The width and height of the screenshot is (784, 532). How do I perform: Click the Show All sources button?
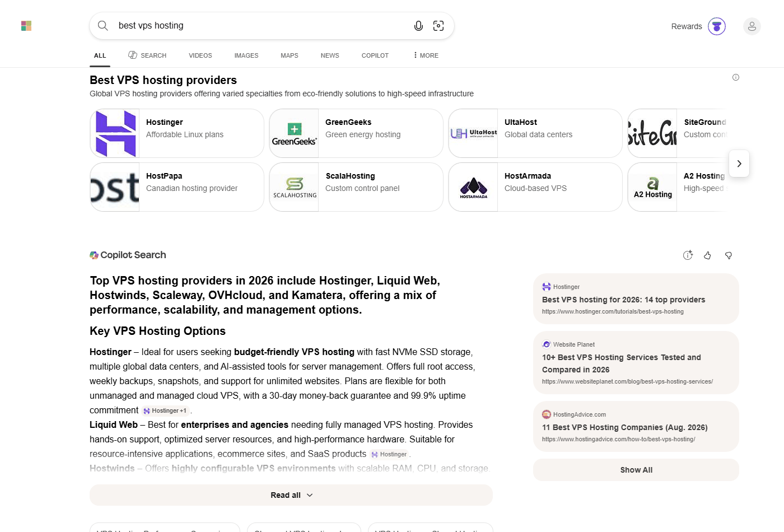(636, 470)
